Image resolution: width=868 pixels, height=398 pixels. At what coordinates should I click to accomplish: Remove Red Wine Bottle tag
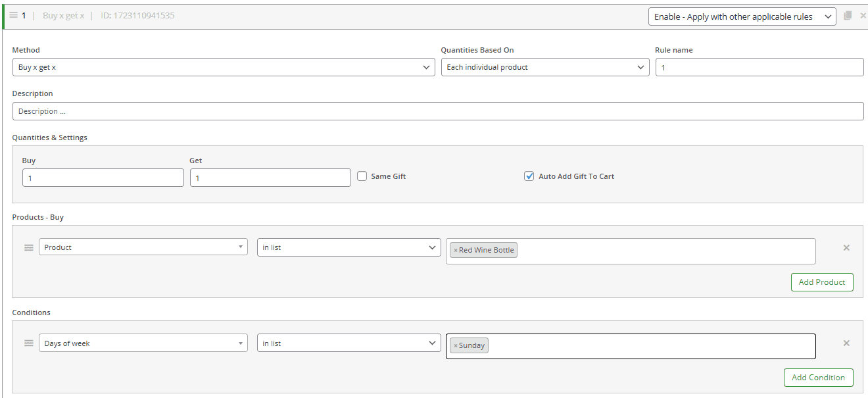(456, 251)
